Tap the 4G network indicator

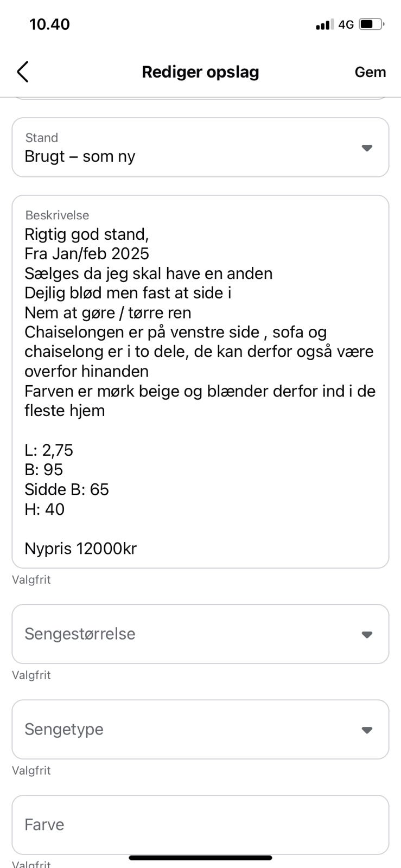[346, 24]
